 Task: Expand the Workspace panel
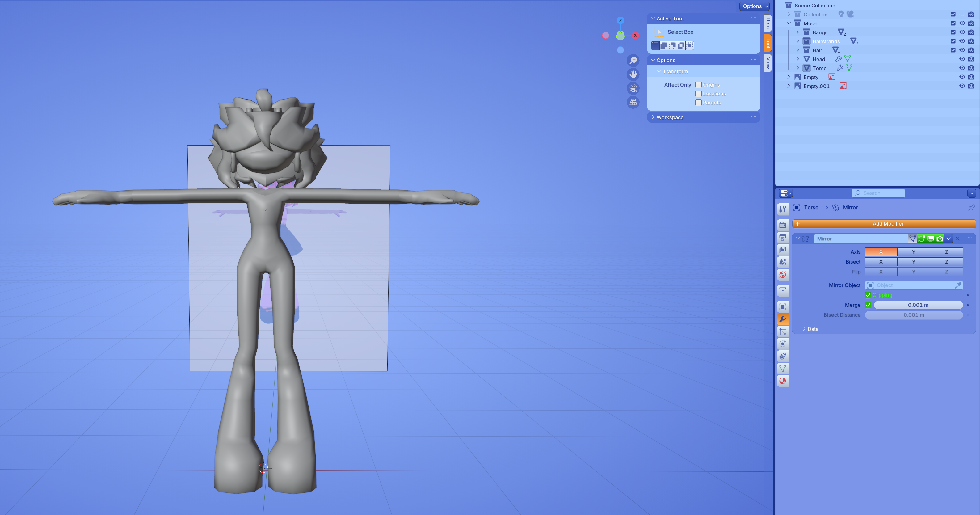[x=670, y=117]
